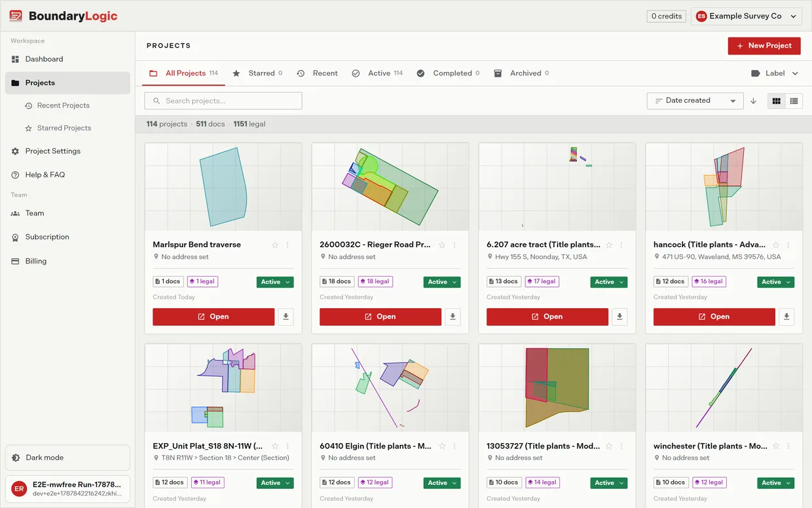Switch to the Completed tab

point(449,73)
